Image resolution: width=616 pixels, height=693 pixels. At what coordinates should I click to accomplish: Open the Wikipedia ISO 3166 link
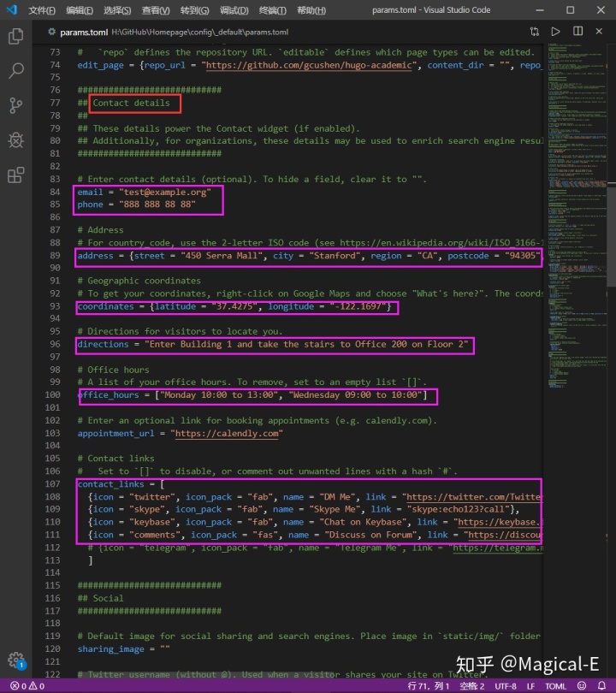[441, 243]
